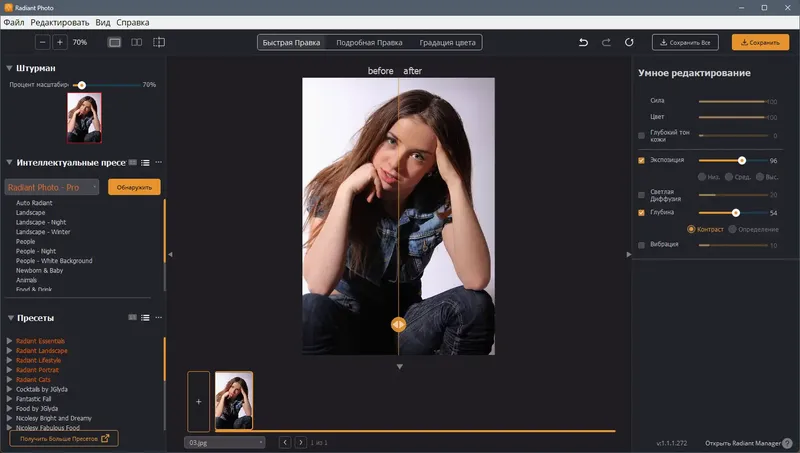Click the reset circular arrow icon
This screenshot has width=800, height=453.
click(629, 42)
